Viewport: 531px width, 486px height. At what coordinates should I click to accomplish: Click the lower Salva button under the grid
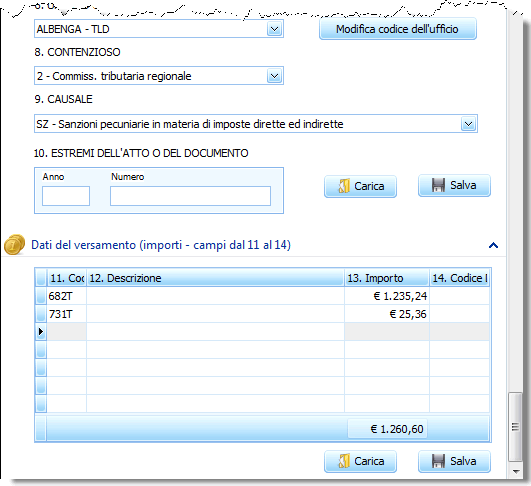pyautogui.click(x=454, y=461)
